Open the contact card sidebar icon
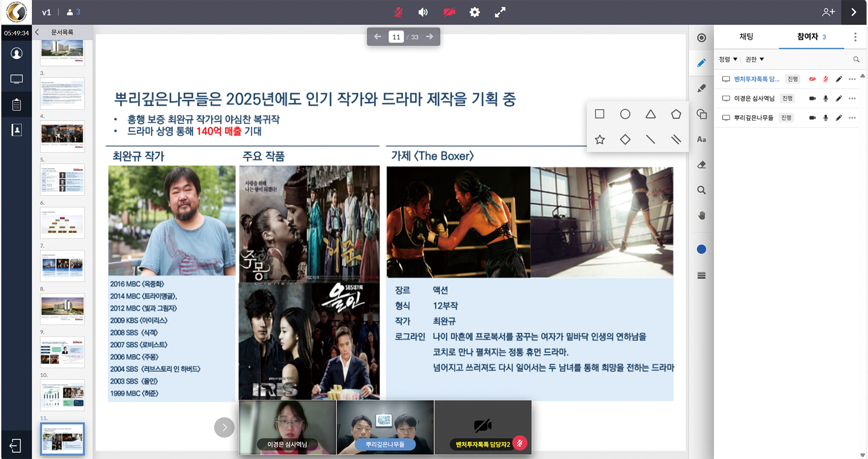 (17, 130)
